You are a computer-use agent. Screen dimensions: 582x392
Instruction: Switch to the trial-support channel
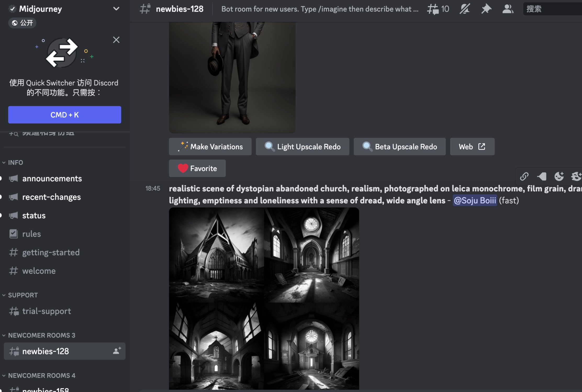pyautogui.click(x=46, y=311)
